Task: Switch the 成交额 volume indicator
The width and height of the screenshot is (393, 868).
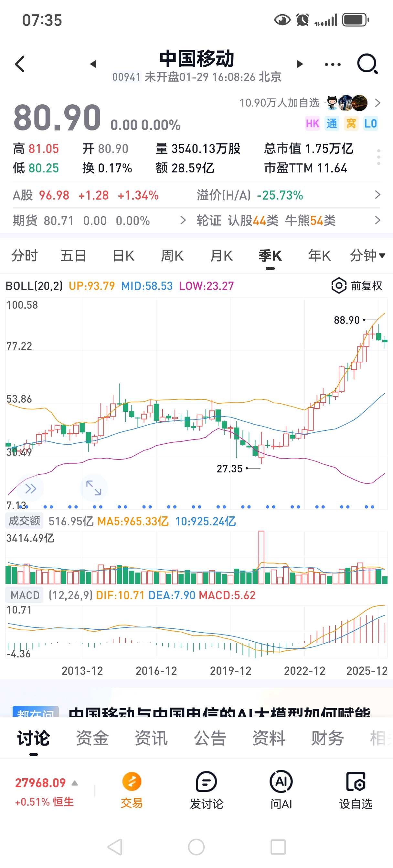Action: (x=24, y=521)
